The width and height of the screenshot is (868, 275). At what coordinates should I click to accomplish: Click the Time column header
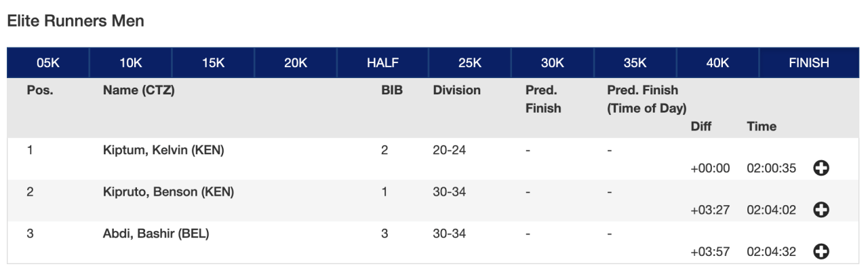click(x=762, y=126)
